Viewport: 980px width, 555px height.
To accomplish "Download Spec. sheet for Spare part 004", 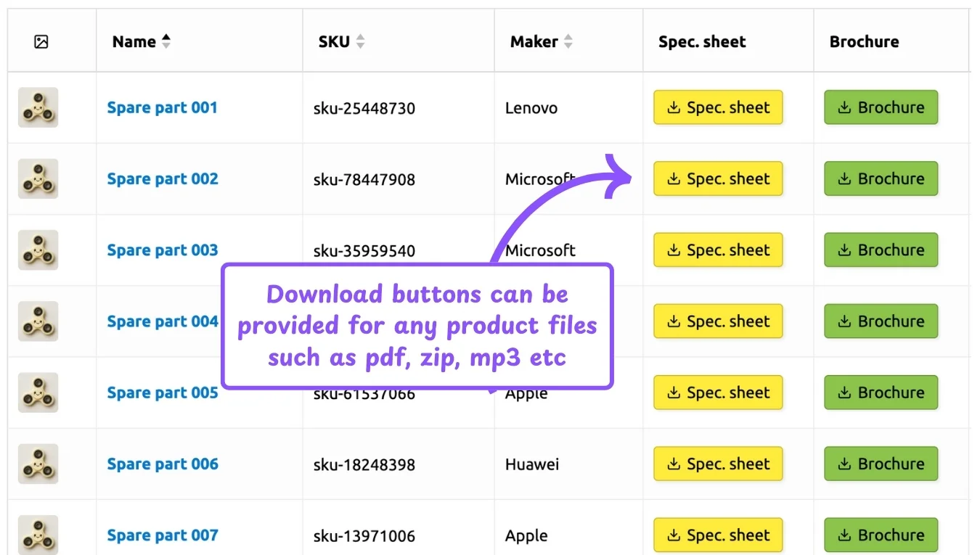I will 718,321.
